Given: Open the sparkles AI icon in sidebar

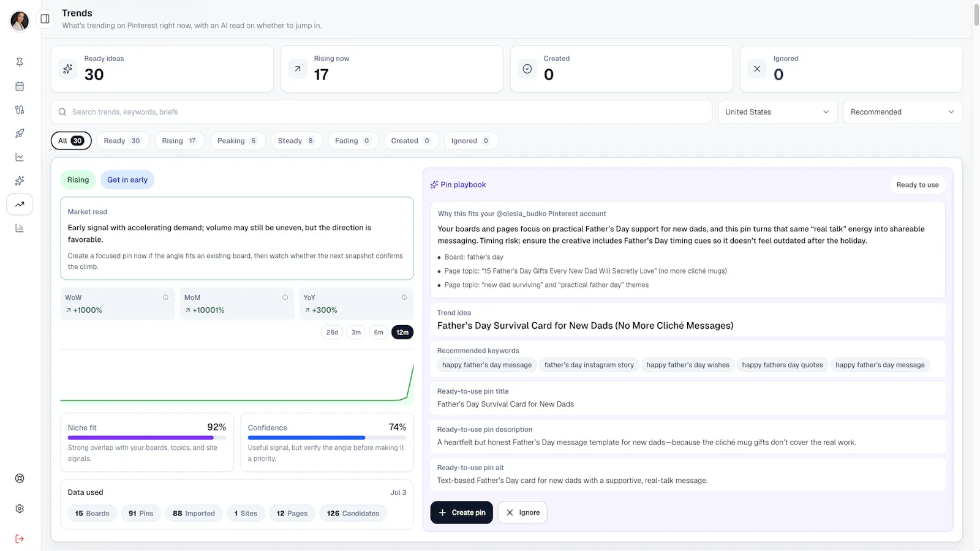Looking at the screenshot, I should 20,181.
